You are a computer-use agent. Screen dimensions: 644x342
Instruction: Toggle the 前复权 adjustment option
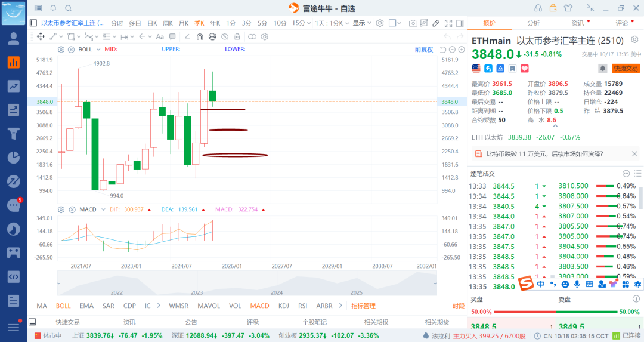[x=424, y=50]
